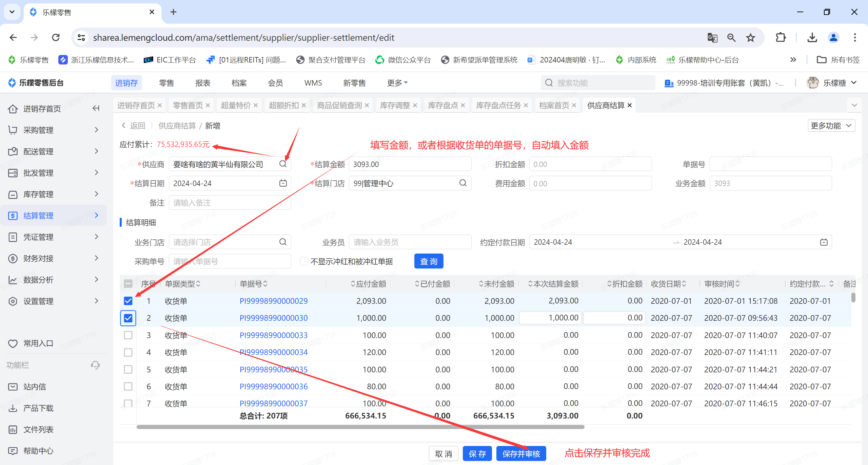Click the 备注 remark input field
The image size is (868, 465).
click(x=230, y=203)
